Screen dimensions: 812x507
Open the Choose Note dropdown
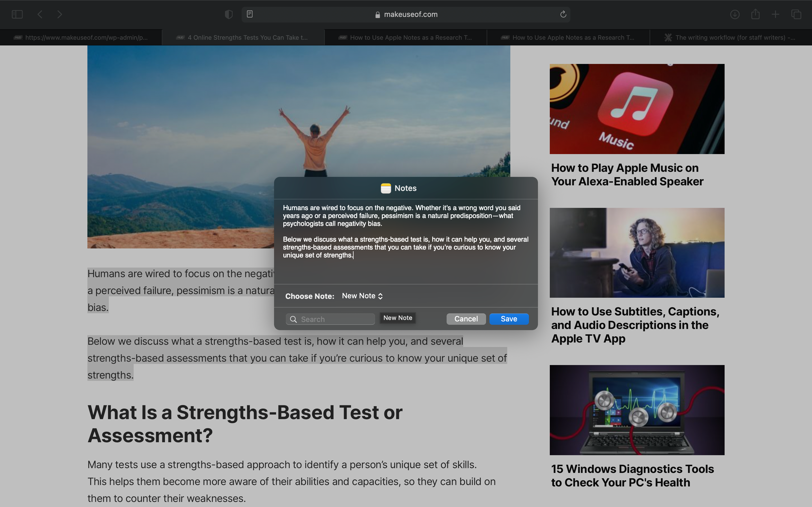click(362, 296)
